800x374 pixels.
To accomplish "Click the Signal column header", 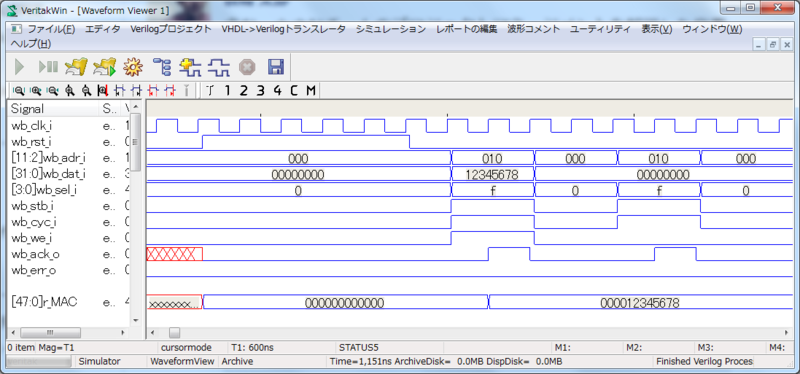I will click(x=53, y=108).
